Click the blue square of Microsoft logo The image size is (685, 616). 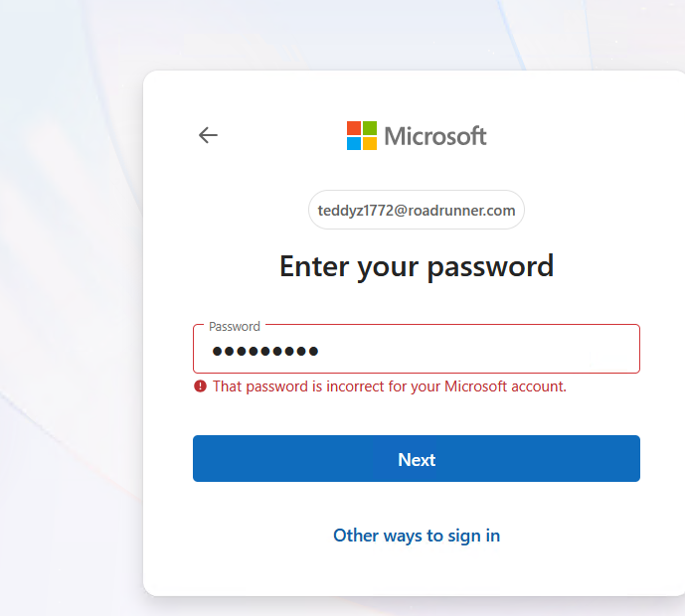pos(354,143)
